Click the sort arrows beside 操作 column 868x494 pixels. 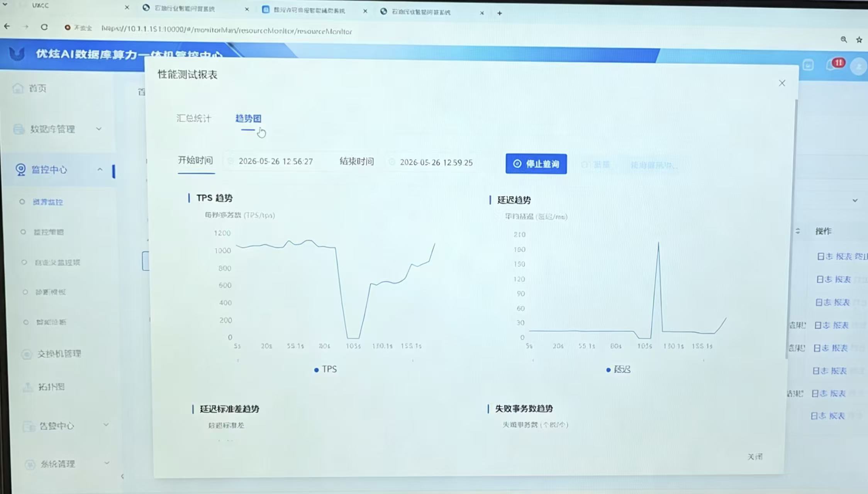(x=798, y=231)
